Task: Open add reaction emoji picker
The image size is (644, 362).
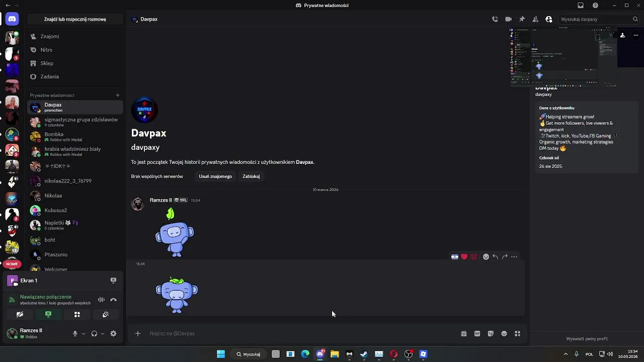Action: (486, 256)
